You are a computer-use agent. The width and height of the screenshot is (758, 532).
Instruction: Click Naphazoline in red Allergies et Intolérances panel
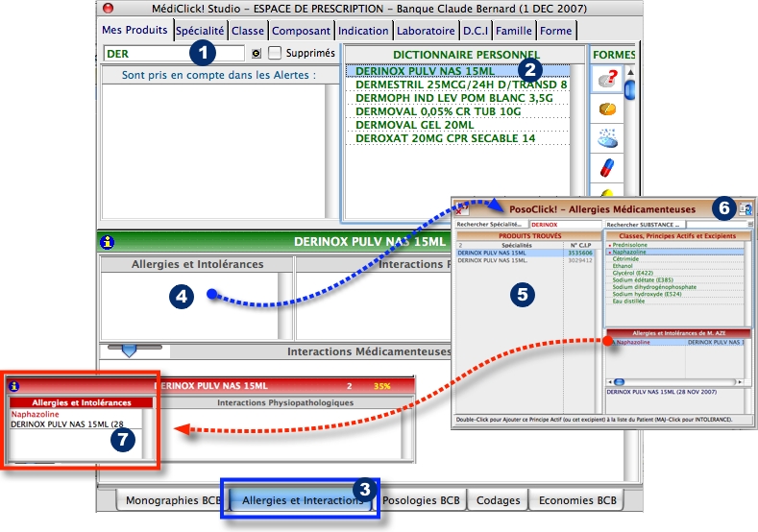tap(35, 414)
